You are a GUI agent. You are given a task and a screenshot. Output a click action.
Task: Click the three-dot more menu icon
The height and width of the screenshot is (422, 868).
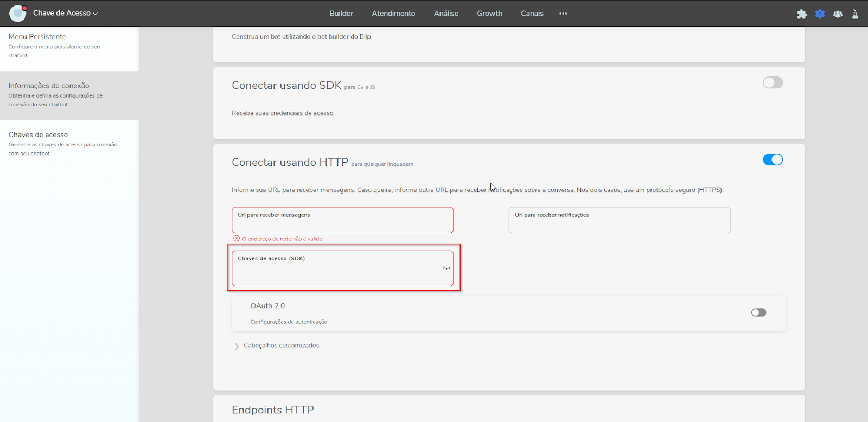(563, 14)
